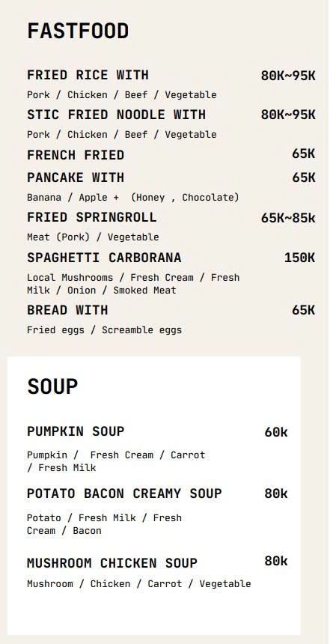The image size is (336, 644).
Task: Select STIC FRIED NOODLE WITH item
Action: click(x=117, y=115)
